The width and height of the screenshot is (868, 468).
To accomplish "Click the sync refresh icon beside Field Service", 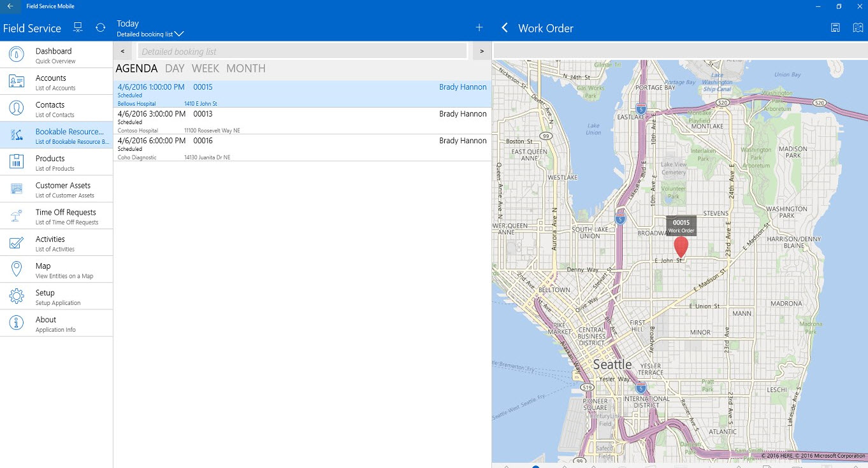I will pyautogui.click(x=100, y=27).
